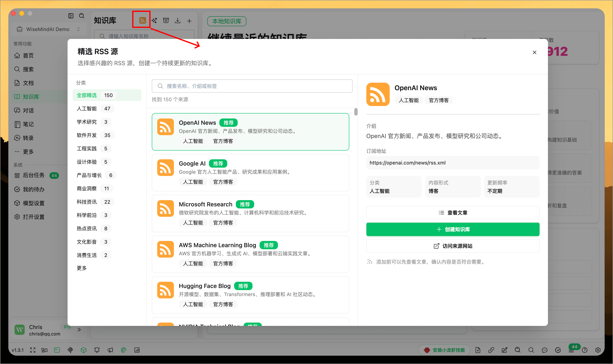Select the 全部精选 150 category
Screen dimensions: 613x364
coord(107,95)
